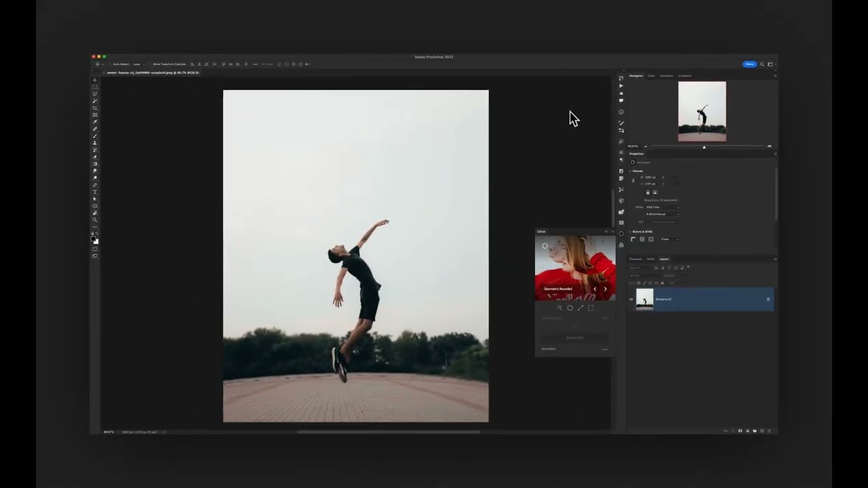The image size is (868, 488).
Task: Toggle the grid icon under Rulers & Grids
Action: pyautogui.click(x=642, y=239)
